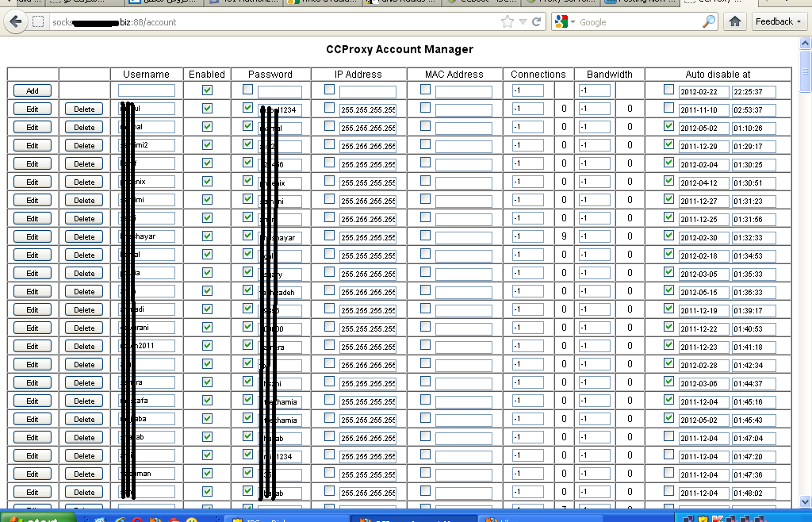
Task: Click the IP Address field in Add row
Action: 368,92
